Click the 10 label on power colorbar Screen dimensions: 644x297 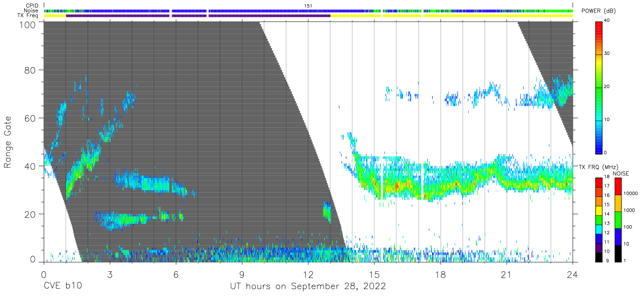[x=607, y=119]
